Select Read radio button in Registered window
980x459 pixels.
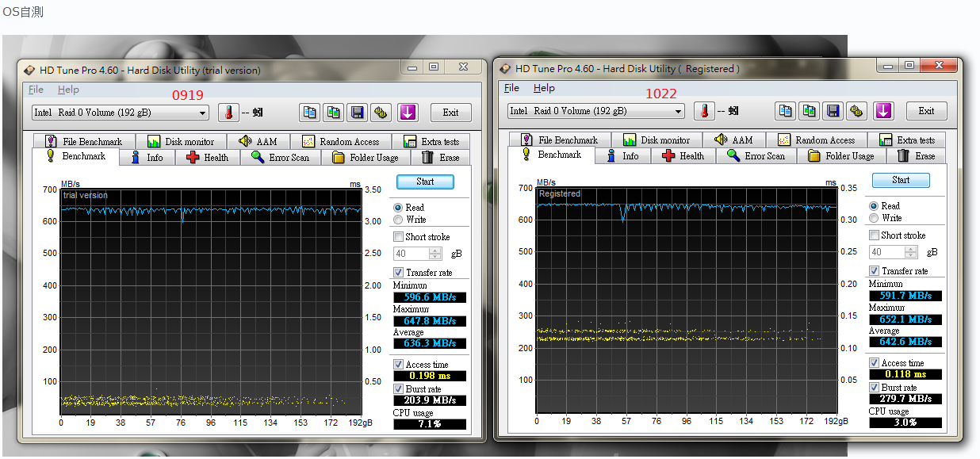(x=874, y=206)
